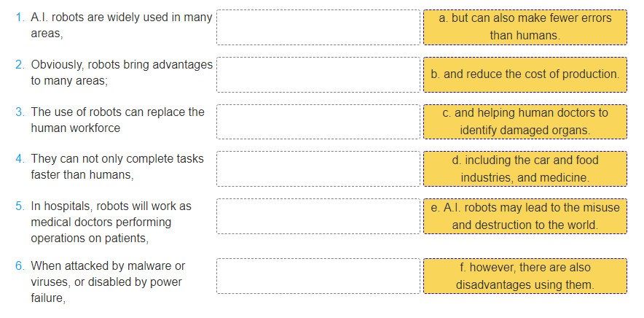644x318 pixels.
Task: Click the empty drop box for sentence 1
Action: coord(318,27)
